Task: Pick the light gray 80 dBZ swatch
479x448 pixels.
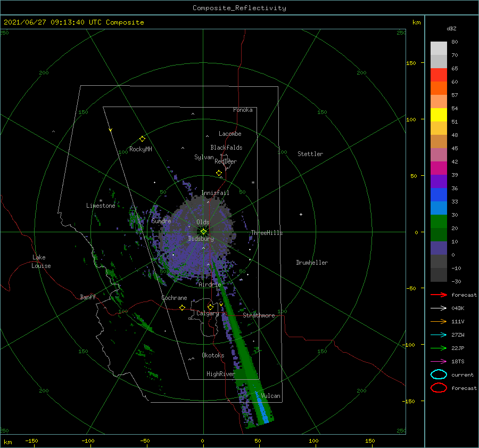Action: [x=439, y=48]
